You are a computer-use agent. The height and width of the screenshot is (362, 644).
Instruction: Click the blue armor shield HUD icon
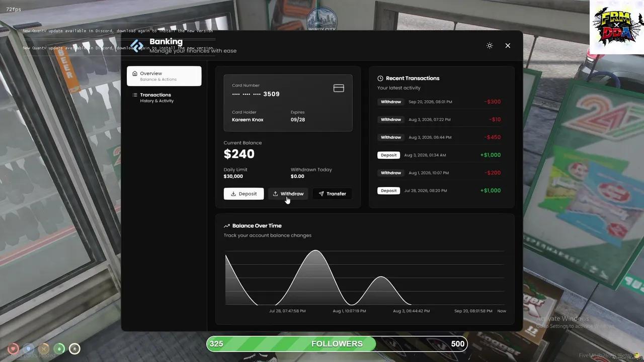point(29,348)
